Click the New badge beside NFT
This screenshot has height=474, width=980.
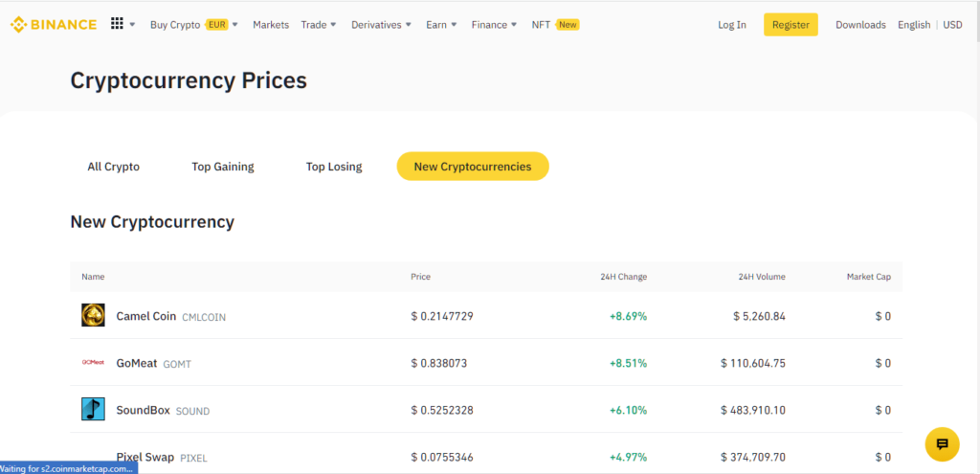click(568, 25)
